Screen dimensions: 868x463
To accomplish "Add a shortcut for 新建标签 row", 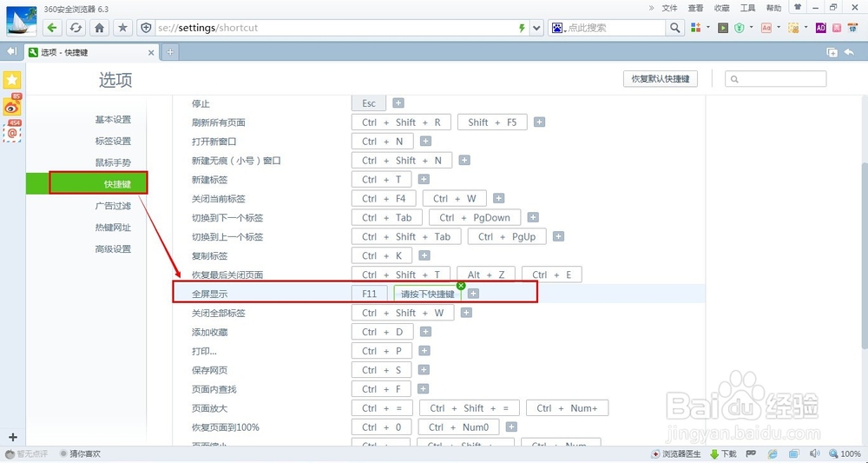I will tap(424, 179).
